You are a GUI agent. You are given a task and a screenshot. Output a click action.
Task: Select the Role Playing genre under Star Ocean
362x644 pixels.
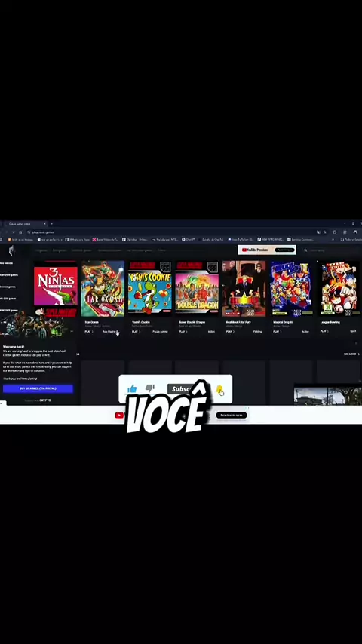click(x=111, y=332)
